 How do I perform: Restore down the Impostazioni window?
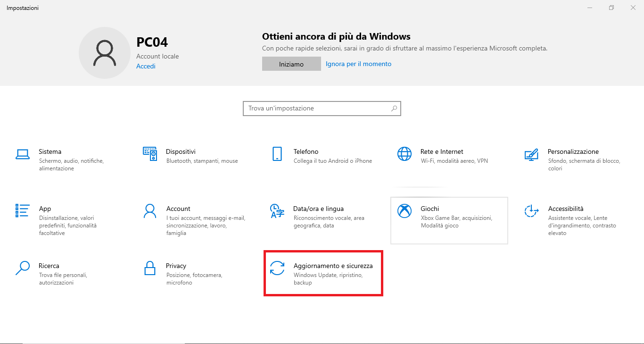(611, 8)
